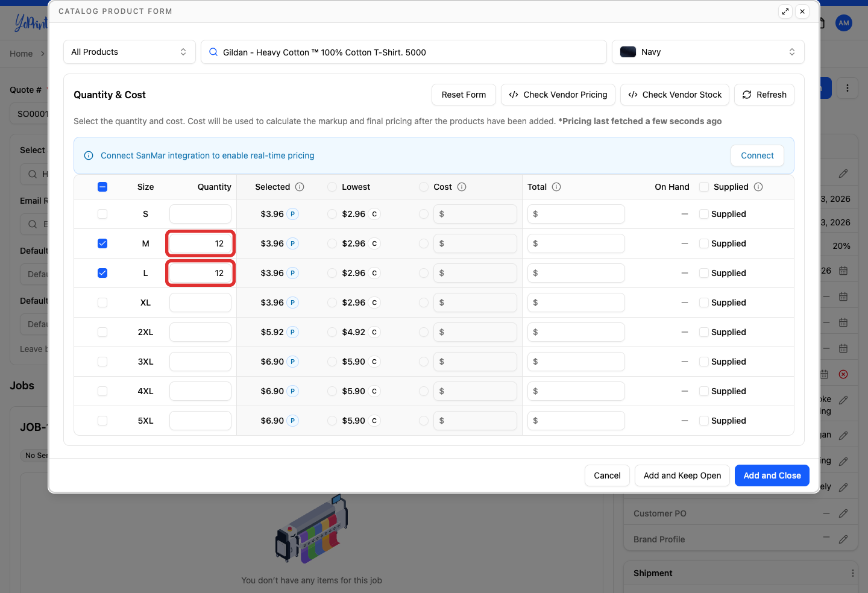This screenshot has height=593, width=868.
Task: Open the All Products dropdown
Action: 130,52
